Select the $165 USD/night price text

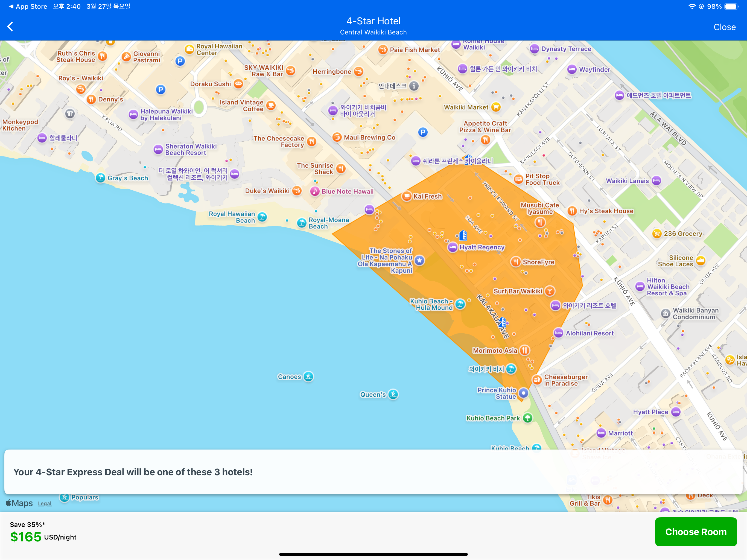coord(43,537)
